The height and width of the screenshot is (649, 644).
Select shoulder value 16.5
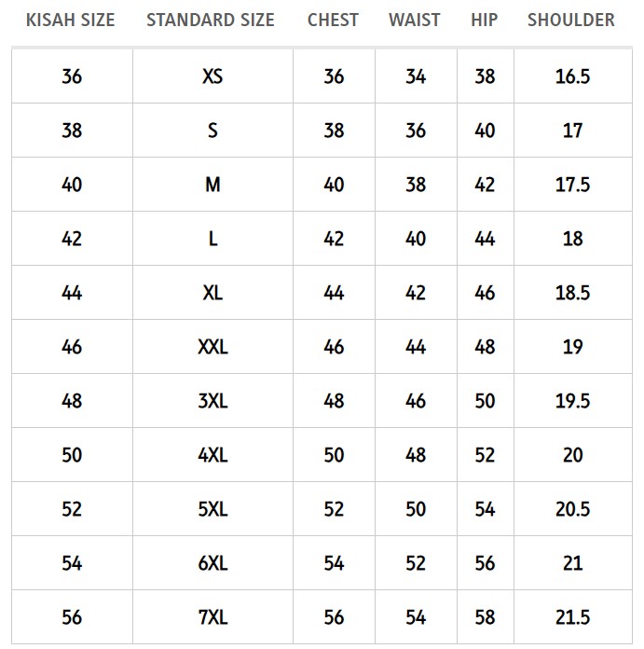coord(572,76)
